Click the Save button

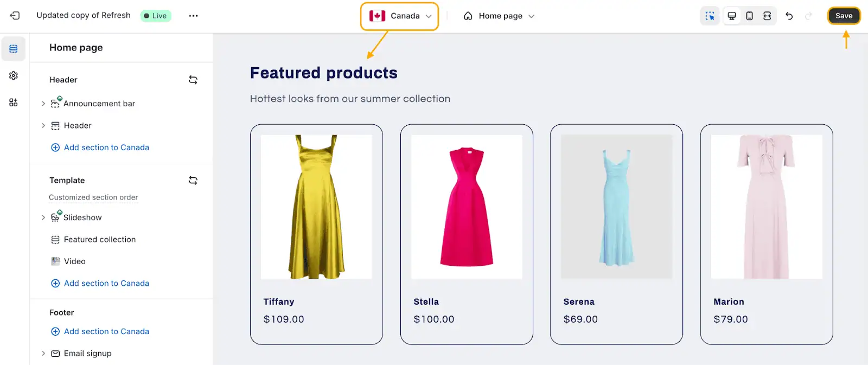click(x=844, y=16)
